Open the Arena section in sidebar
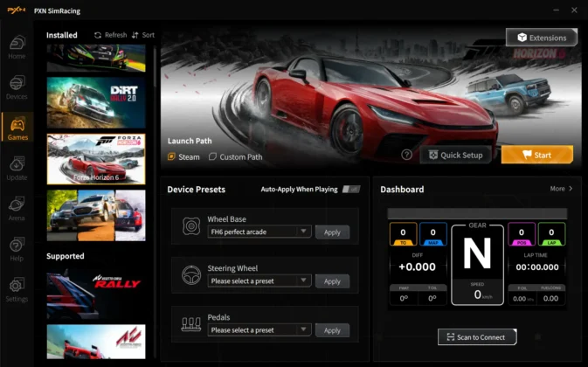 tap(17, 209)
